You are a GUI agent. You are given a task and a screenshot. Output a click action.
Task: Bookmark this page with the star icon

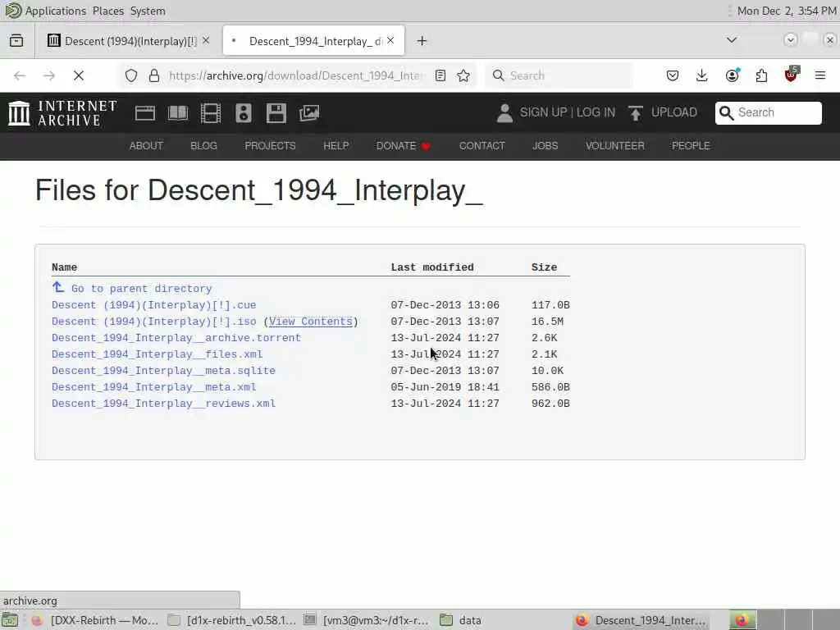(463, 75)
